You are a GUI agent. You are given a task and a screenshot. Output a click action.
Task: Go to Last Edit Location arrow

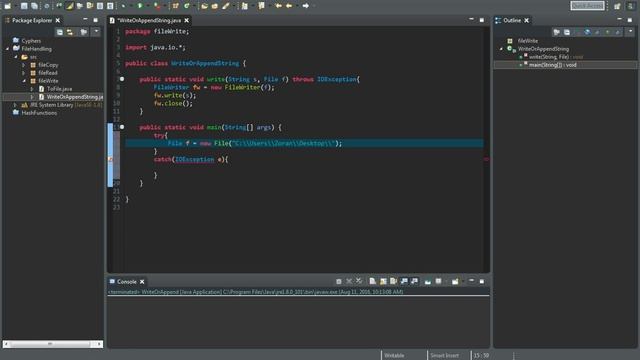(x=278, y=6)
